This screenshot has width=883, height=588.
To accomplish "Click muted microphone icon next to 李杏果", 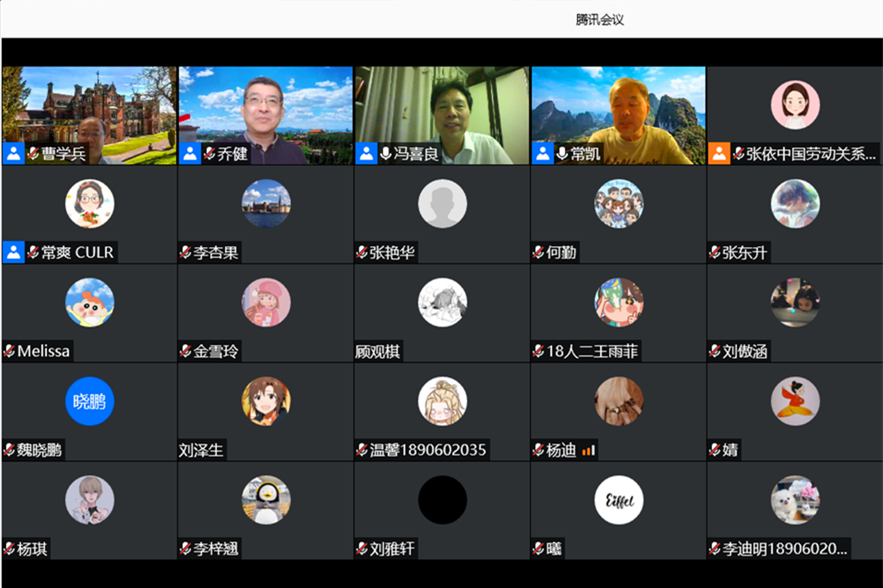I will click(185, 253).
